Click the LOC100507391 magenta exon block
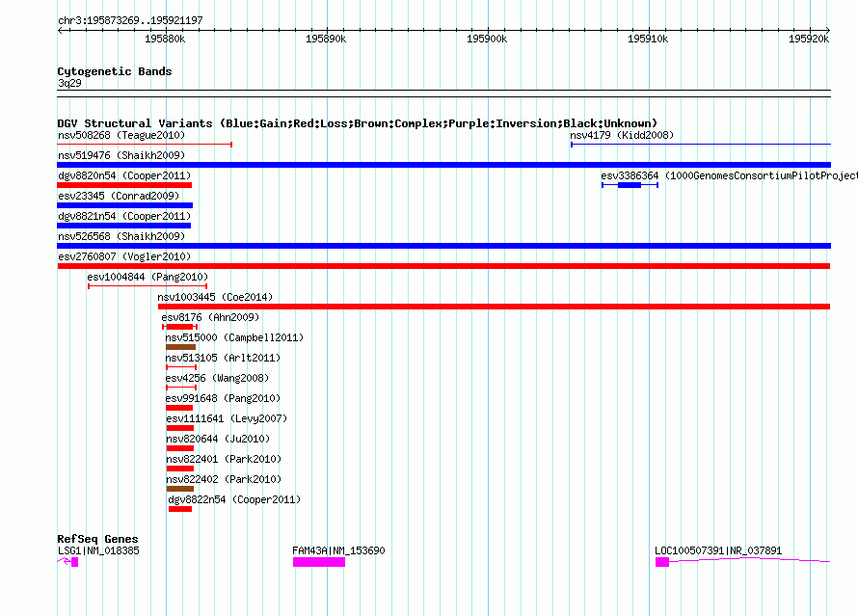 coord(662,562)
